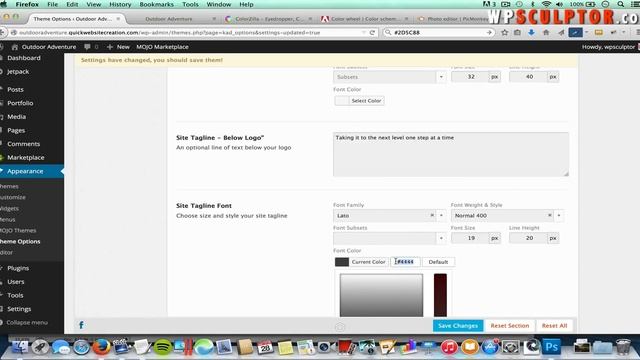Open Calendar from the dock
Screen dimensions: 640x360
point(265,347)
